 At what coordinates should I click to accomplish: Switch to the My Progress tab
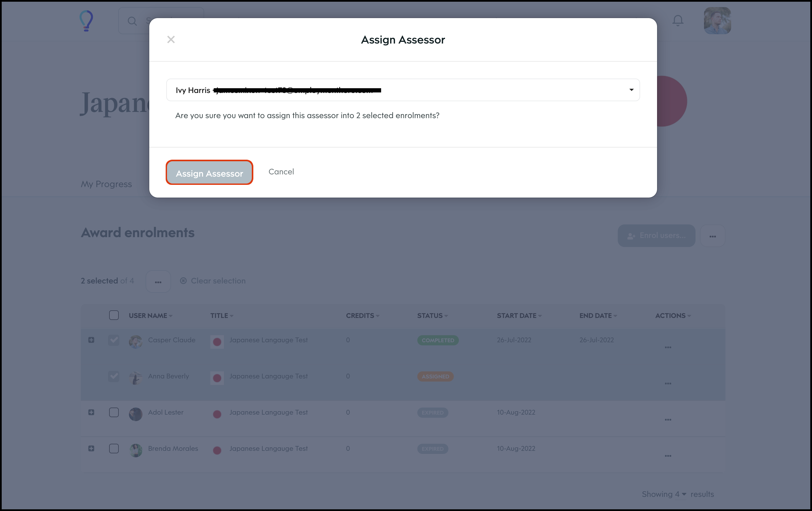106,184
